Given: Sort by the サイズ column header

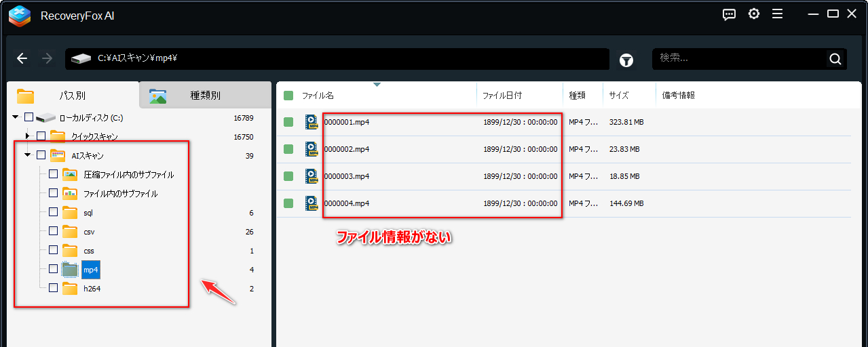Looking at the screenshot, I should coord(618,96).
